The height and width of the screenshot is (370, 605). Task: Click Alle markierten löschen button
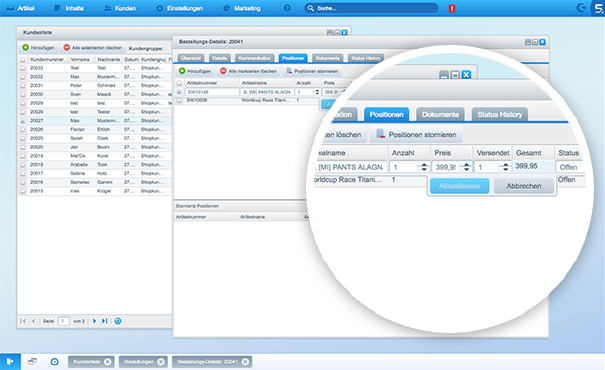click(x=248, y=71)
